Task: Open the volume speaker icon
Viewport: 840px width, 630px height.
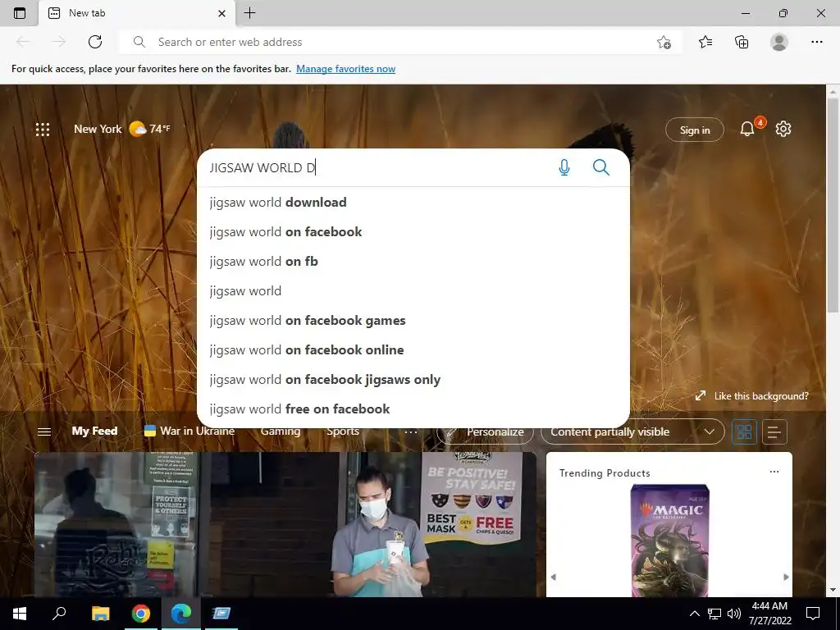Action: tap(734, 614)
